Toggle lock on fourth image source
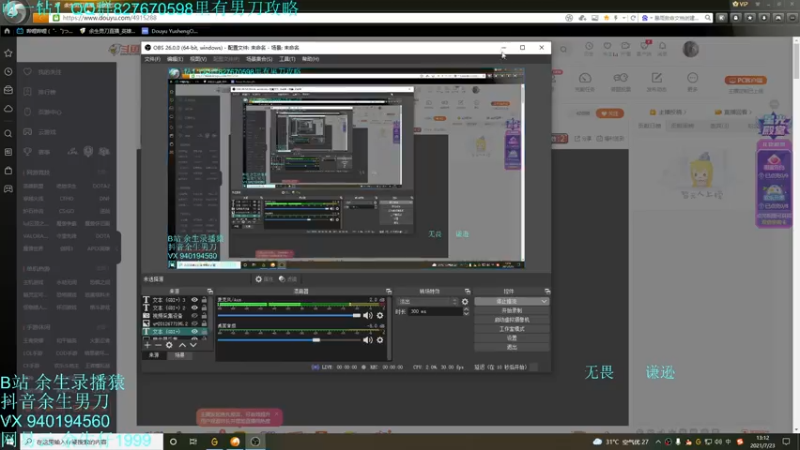Image resolution: width=800 pixels, height=450 pixels. [204, 323]
